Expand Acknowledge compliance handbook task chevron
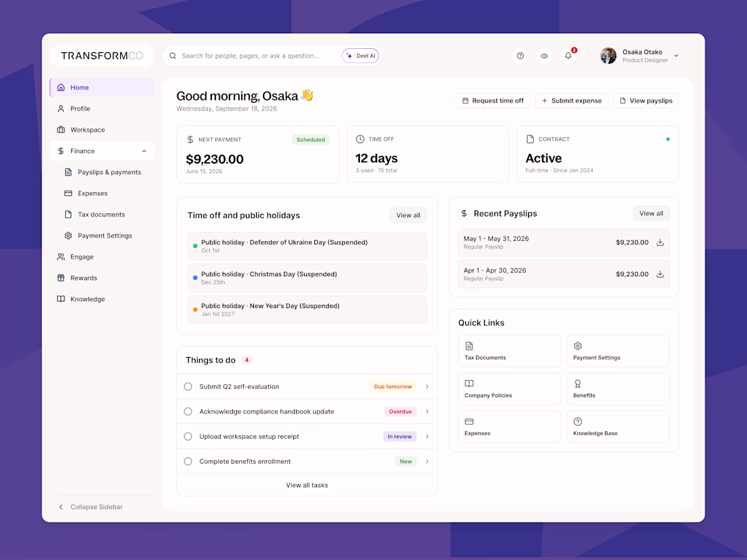 click(x=427, y=411)
